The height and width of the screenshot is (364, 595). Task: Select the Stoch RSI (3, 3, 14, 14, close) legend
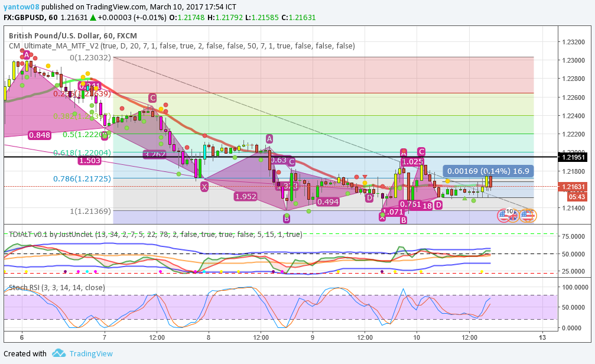(x=57, y=287)
